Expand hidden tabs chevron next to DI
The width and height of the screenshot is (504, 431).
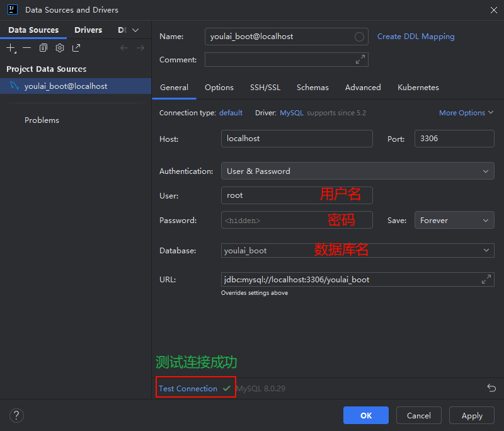[135, 30]
